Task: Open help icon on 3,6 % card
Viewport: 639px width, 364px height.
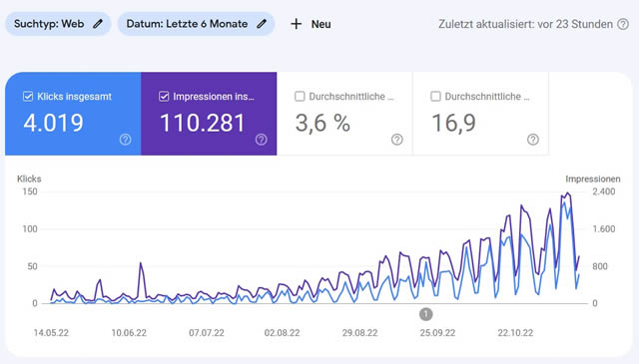Action: [397, 140]
